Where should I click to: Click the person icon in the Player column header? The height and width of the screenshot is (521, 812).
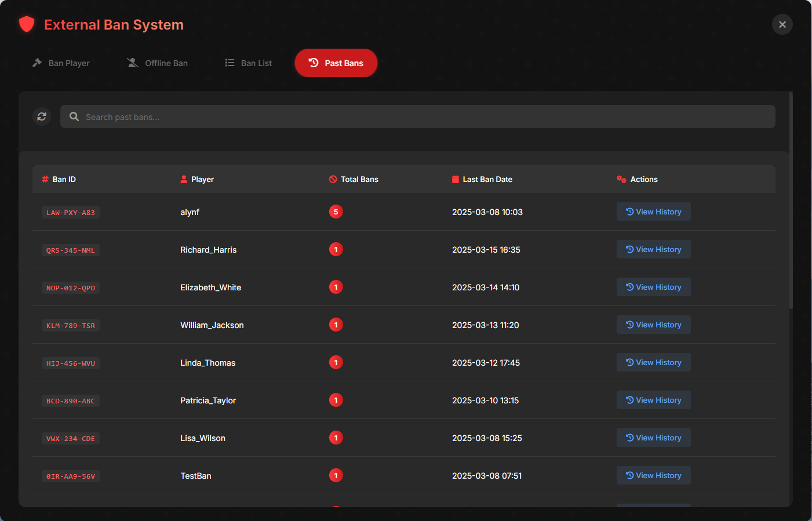pyautogui.click(x=184, y=179)
